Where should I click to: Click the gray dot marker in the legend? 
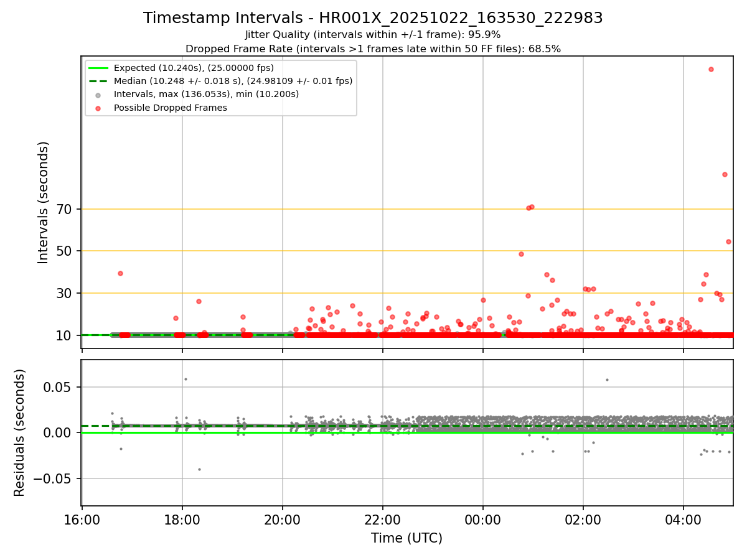pos(98,95)
